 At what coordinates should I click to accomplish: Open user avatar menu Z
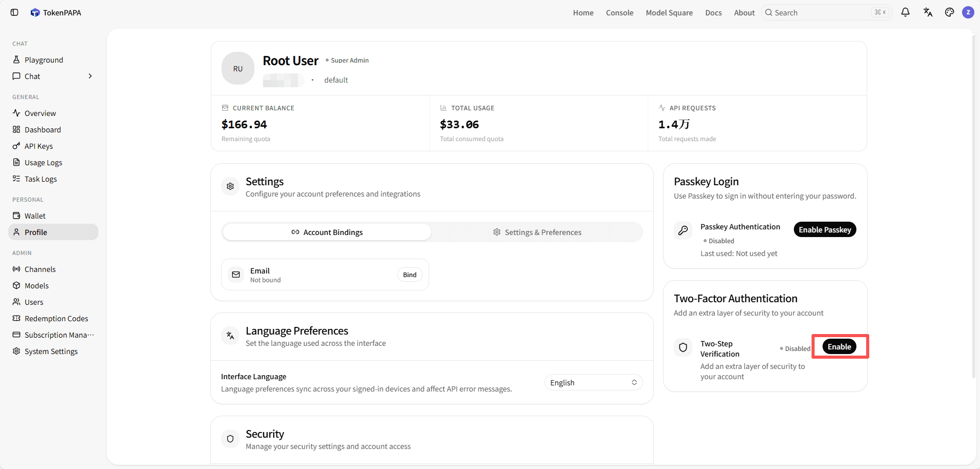coord(968,12)
